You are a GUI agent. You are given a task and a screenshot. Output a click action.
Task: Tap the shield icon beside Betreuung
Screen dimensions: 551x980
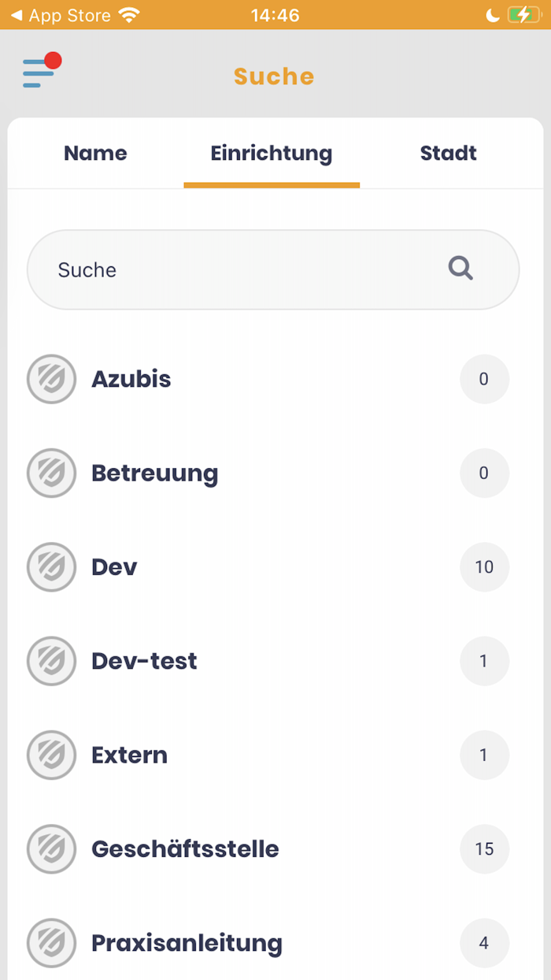coord(52,473)
